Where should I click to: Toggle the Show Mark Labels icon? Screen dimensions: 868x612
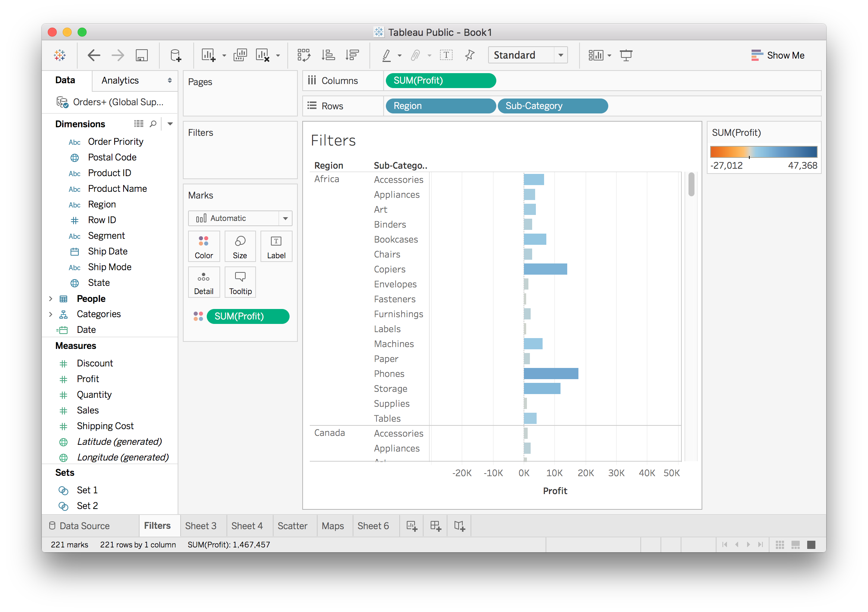click(446, 55)
